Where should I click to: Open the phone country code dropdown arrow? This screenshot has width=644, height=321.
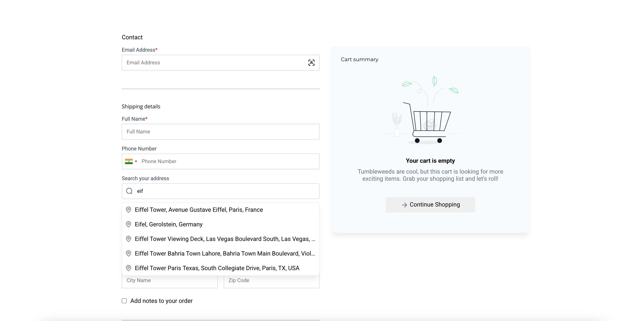click(x=136, y=161)
